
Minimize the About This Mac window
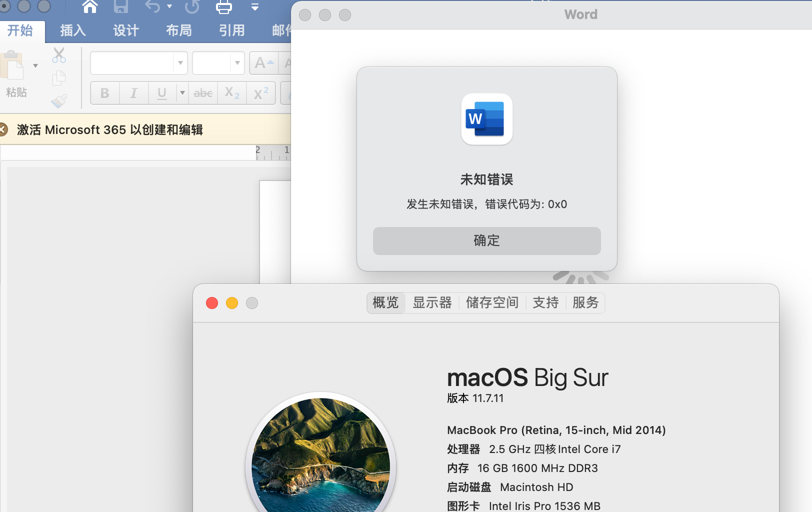pyautogui.click(x=232, y=303)
